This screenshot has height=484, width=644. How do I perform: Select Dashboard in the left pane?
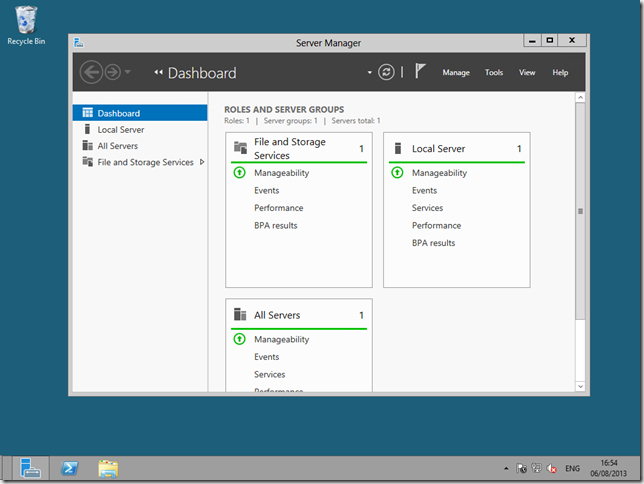click(140, 113)
